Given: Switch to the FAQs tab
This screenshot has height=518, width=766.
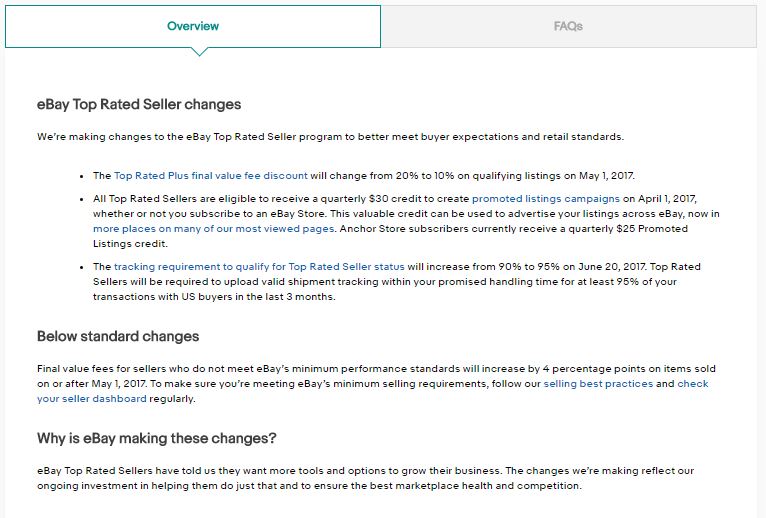Looking at the screenshot, I should [x=568, y=26].
